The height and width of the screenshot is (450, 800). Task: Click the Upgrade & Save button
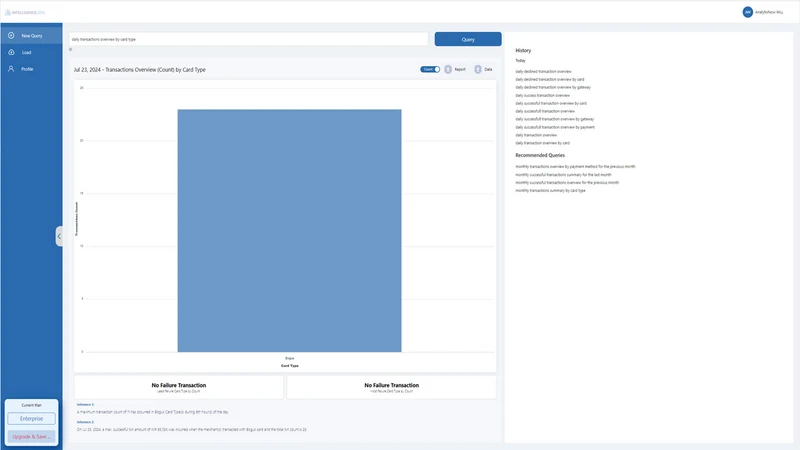[32, 437]
